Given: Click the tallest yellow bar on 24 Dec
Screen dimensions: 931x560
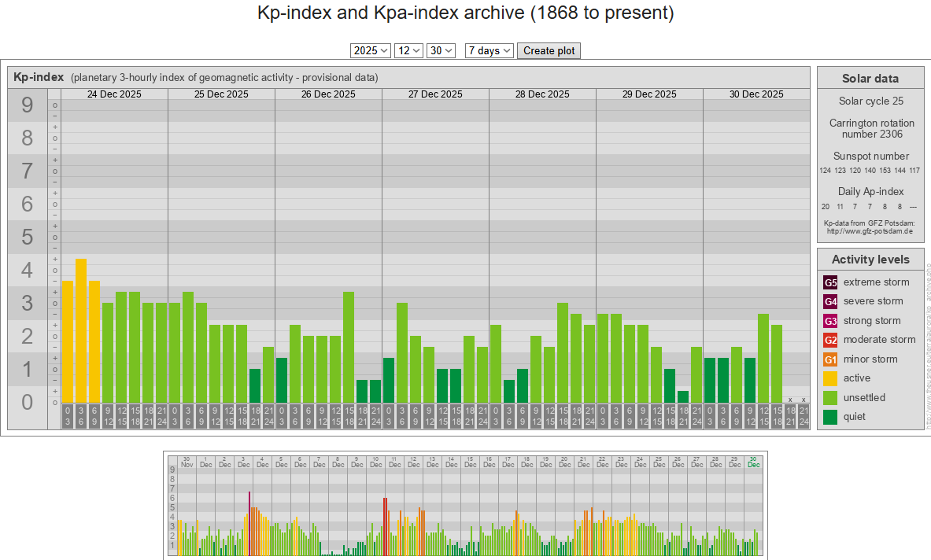Looking at the screenshot, I should tap(81, 330).
